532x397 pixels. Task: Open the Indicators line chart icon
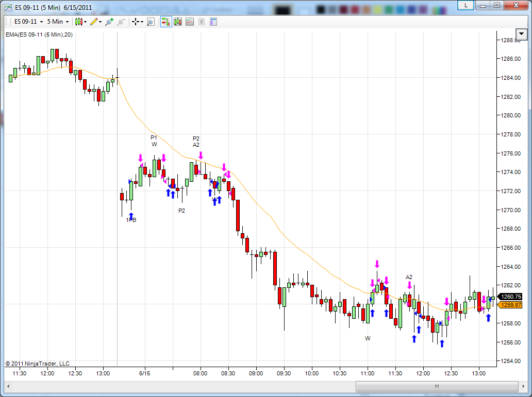point(190,22)
